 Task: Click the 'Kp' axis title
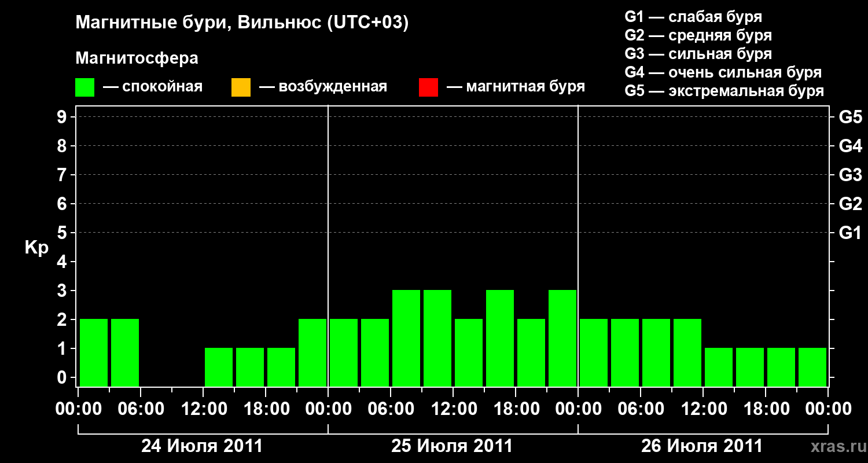click(36, 248)
